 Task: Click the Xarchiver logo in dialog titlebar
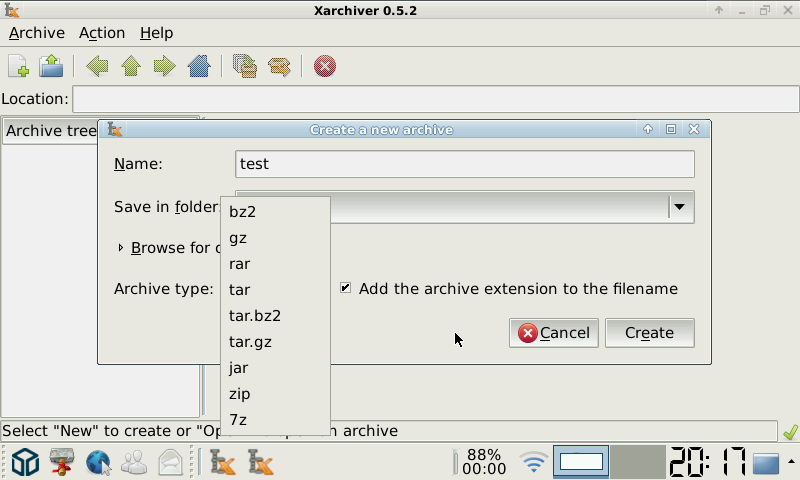click(115, 130)
